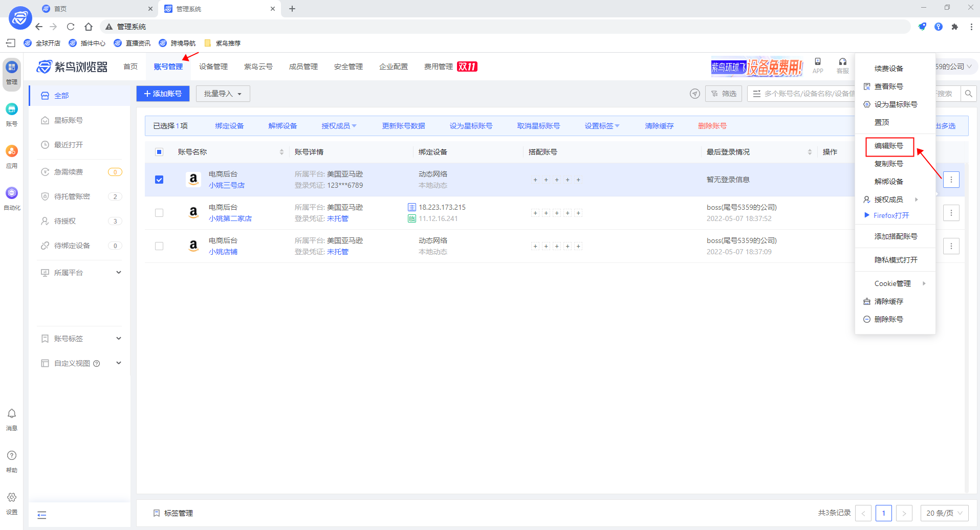This screenshot has height=530, width=980.
Task: Open the 批量导入 dropdown
Action: [x=223, y=93]
